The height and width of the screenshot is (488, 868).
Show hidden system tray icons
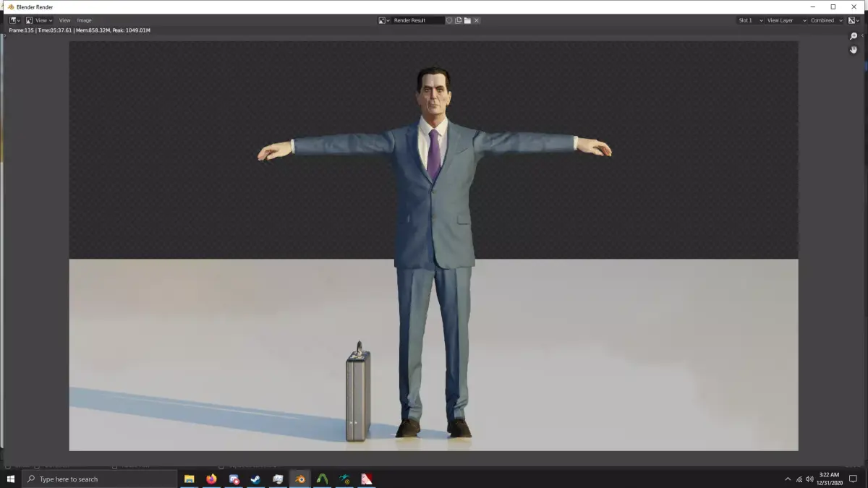(788, 479)
